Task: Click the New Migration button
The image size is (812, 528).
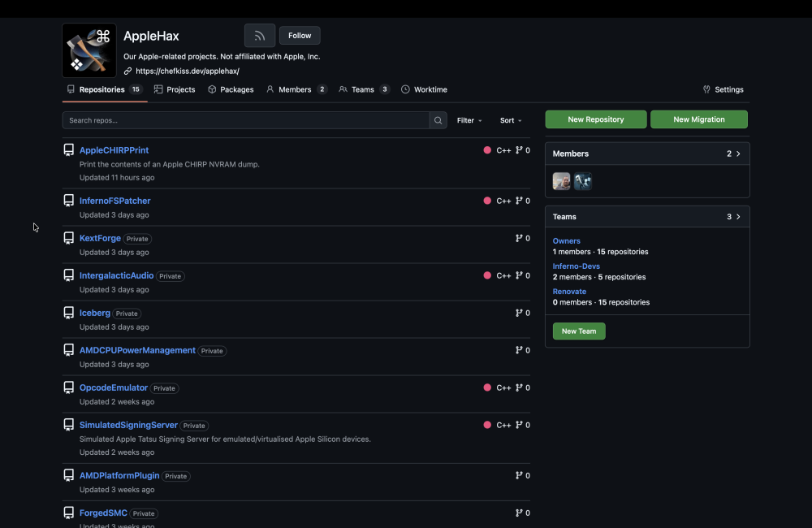Action: point(698,119)
